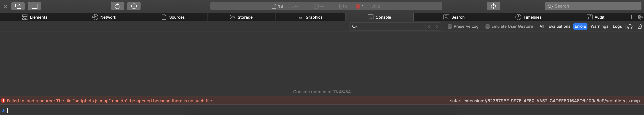Clear the console using the trash icon
This screenshot has height=115, width=644.
[640, 26]
